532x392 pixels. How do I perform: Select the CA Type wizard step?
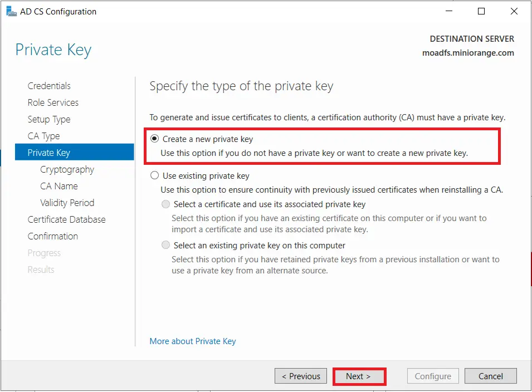point(43,136)
